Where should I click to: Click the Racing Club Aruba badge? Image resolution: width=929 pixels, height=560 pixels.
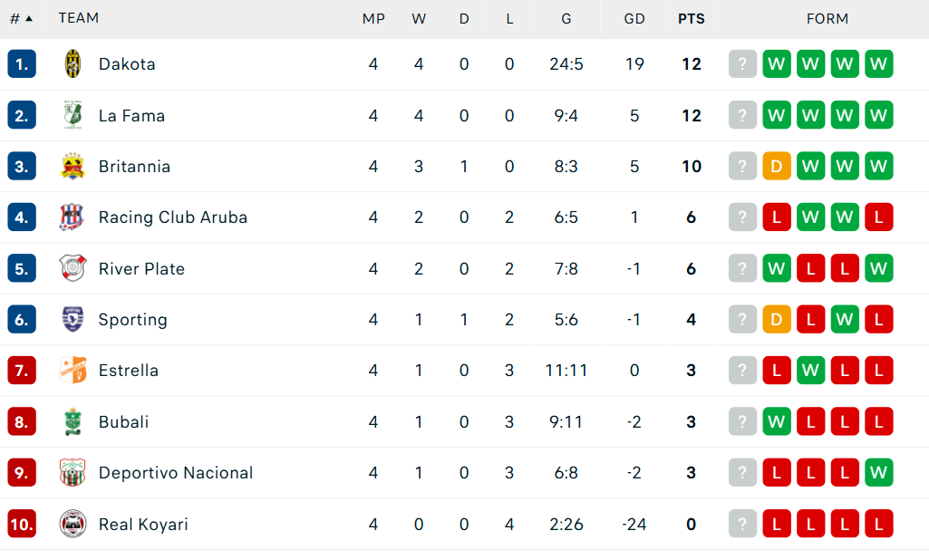coord(73,217)
